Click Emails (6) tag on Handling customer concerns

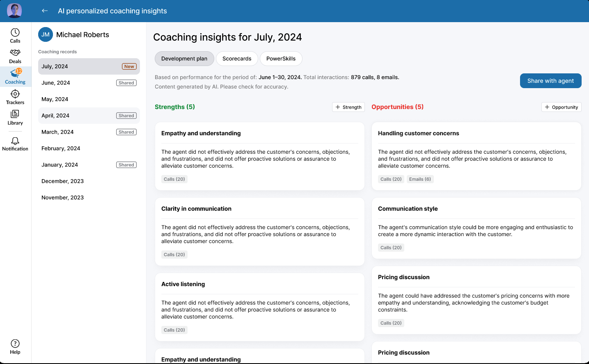[420, 179]
